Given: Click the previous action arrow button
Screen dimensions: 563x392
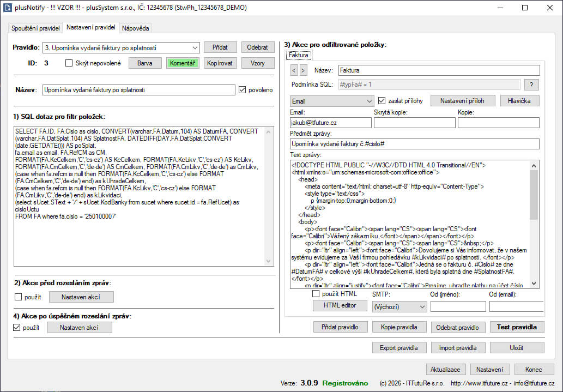Looking at the screenshot, I should [294, 70].
